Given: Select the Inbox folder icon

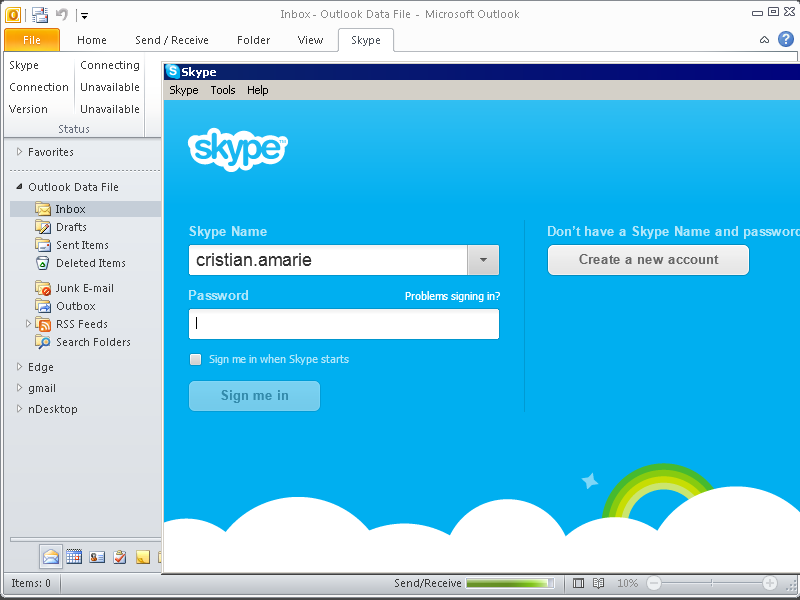Looking at the screenshot, I should tap(43, 209).
